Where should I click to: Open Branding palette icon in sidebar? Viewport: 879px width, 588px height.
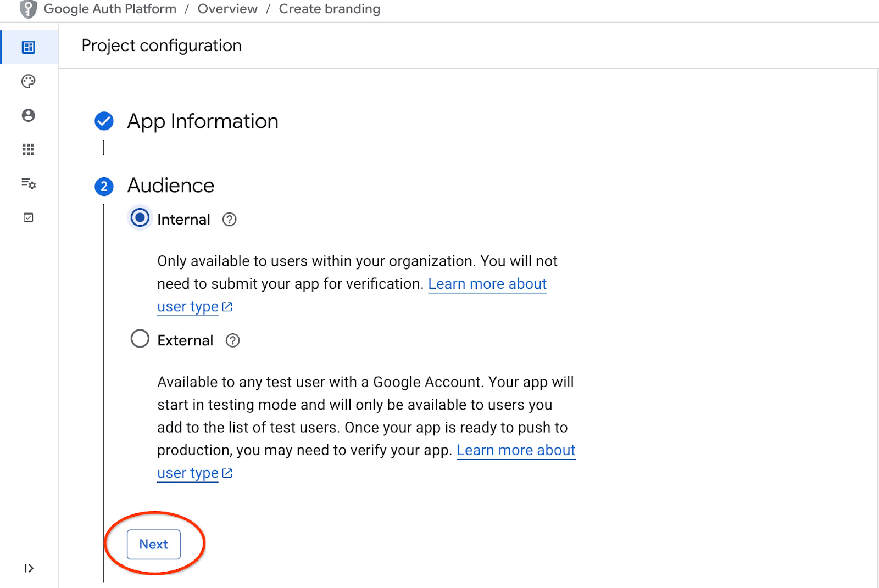(29, 81)
